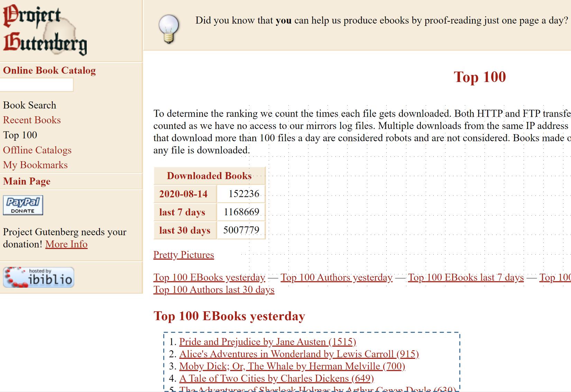Jump to Top 100 Authors yesterday
This screenshot has width=571, height=392.
pos(337,277)
